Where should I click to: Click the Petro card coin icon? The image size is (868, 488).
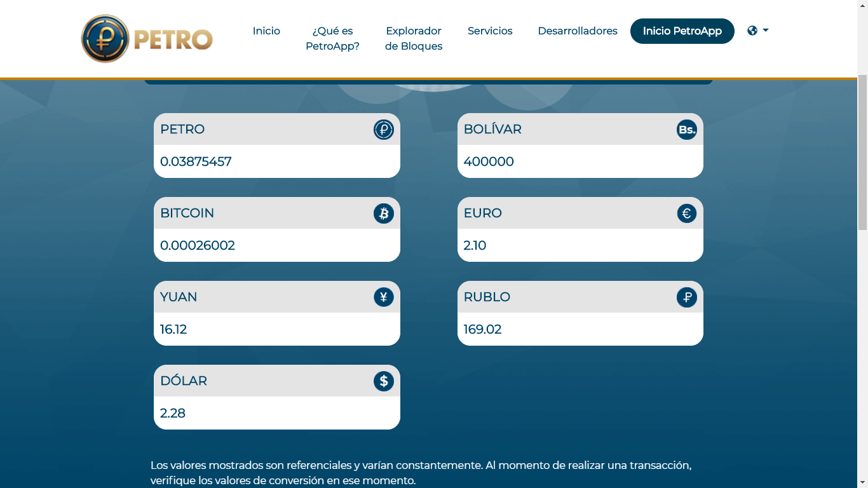click(384, 130)
